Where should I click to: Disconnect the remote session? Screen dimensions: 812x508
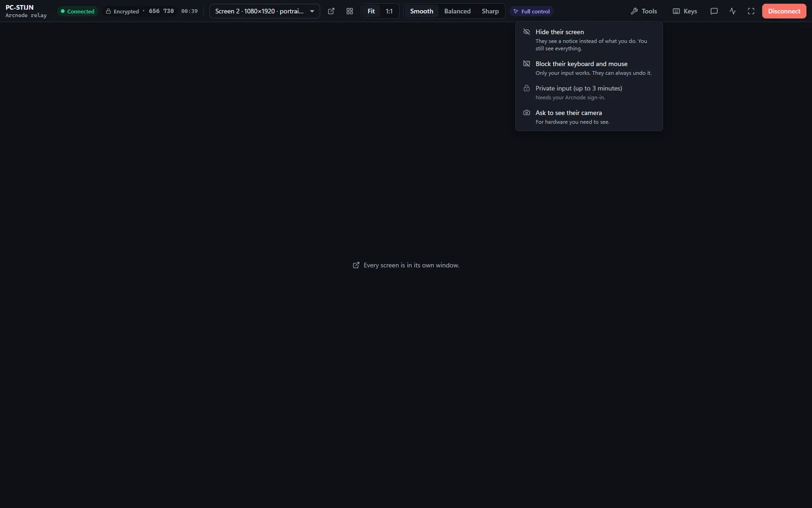tap(784, 11)
